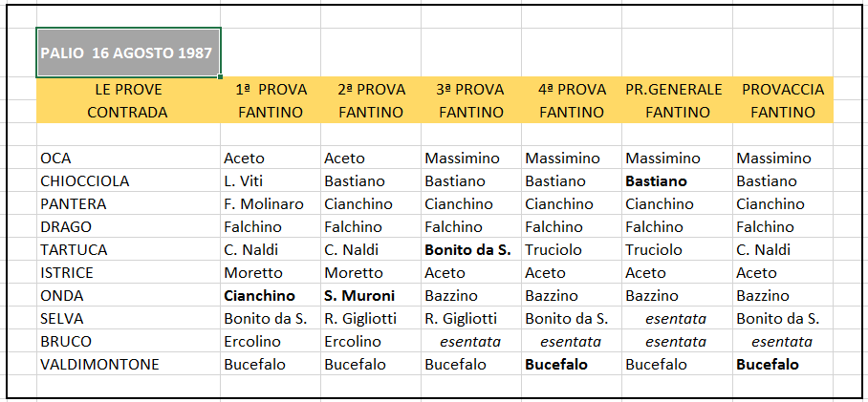868x402 pixels.
Task: Select the 1ª PROVA header cell
Action: [271, 89]
